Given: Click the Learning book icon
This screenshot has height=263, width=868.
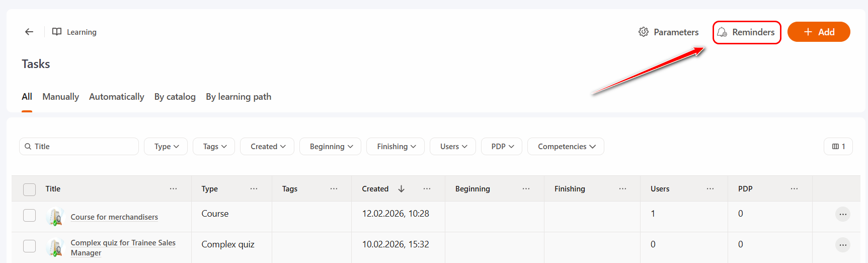Looking at the screenshot, I should [x=57, y=32].
